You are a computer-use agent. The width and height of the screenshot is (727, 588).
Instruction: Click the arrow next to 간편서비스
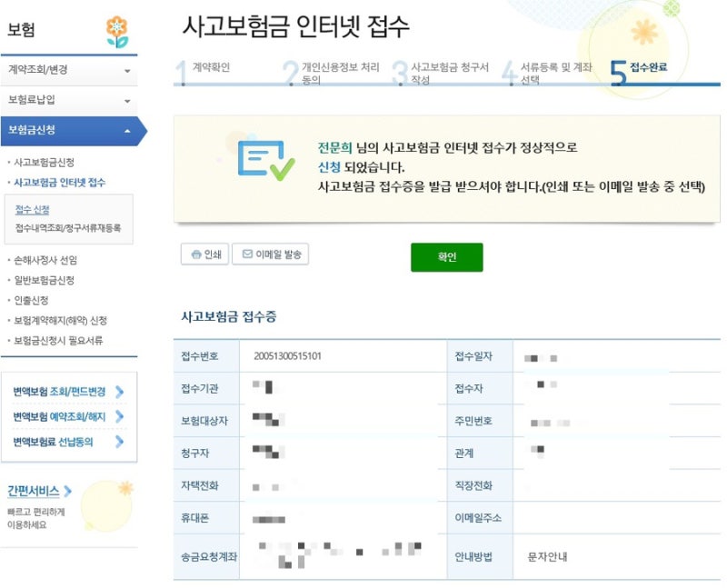click(x=67, y=491)
